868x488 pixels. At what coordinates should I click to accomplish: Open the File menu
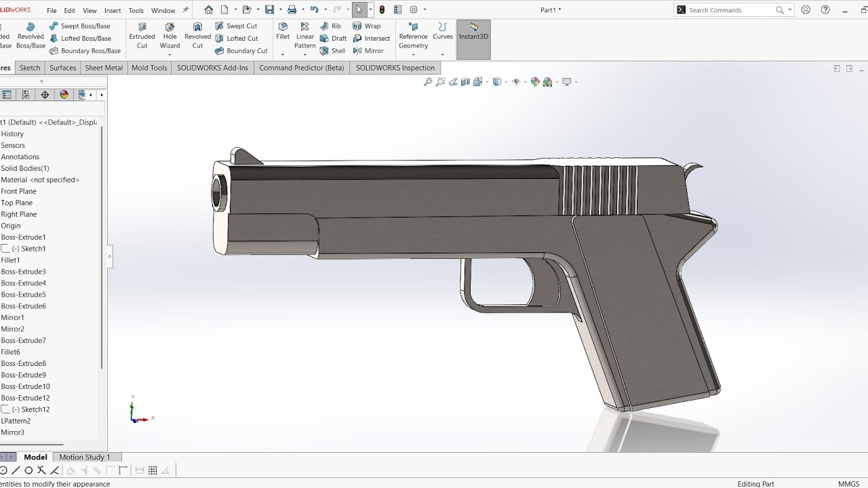[x=52, y=10]
